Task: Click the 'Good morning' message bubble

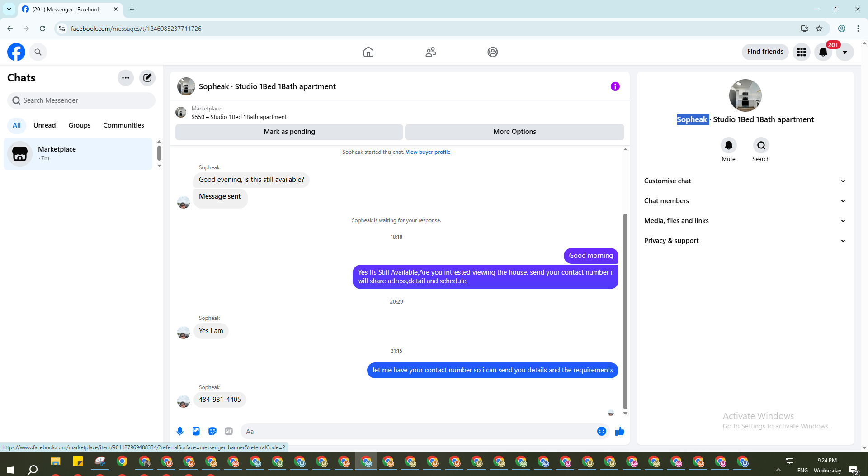Action: (x=590, y=256)
